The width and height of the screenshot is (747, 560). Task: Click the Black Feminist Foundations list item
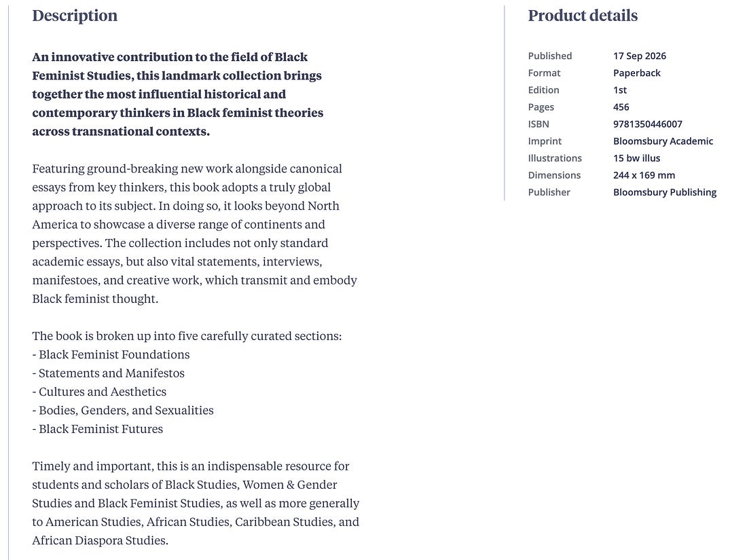click(x=111, y=355)
